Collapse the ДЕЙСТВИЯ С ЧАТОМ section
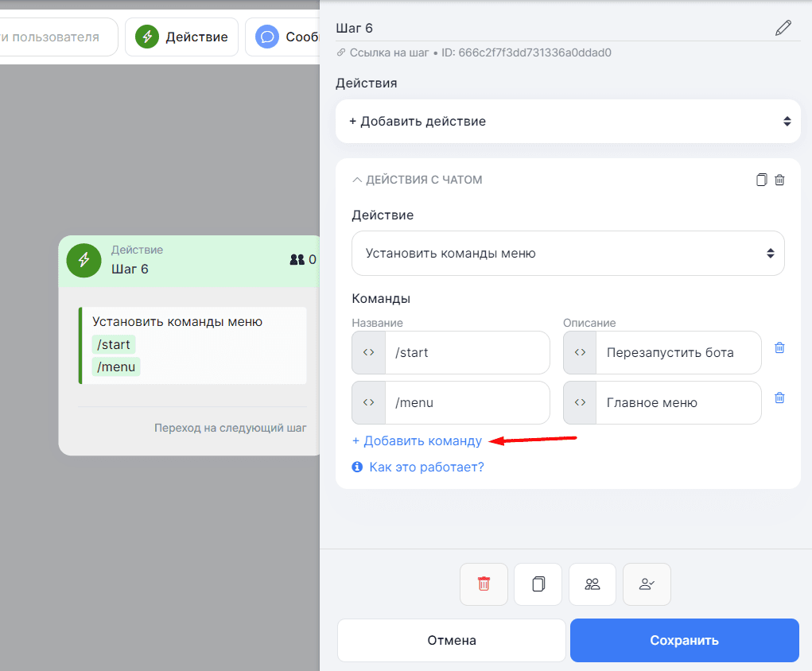Viewport: 812px width, 671px height. coord(357,180)
